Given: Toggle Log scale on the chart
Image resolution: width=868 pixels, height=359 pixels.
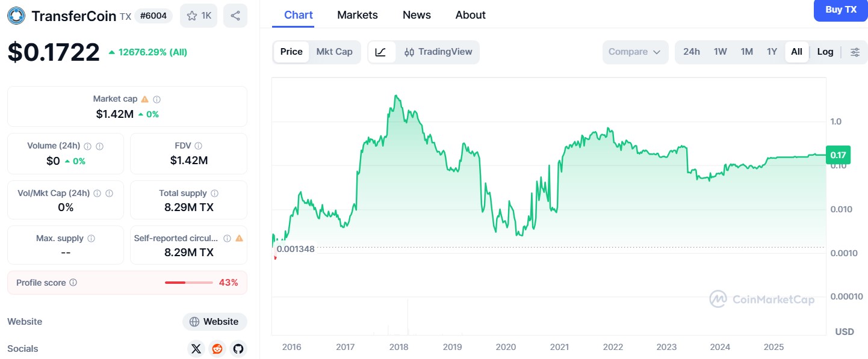Looking at the screenshot, I should (x=825, y=52).
